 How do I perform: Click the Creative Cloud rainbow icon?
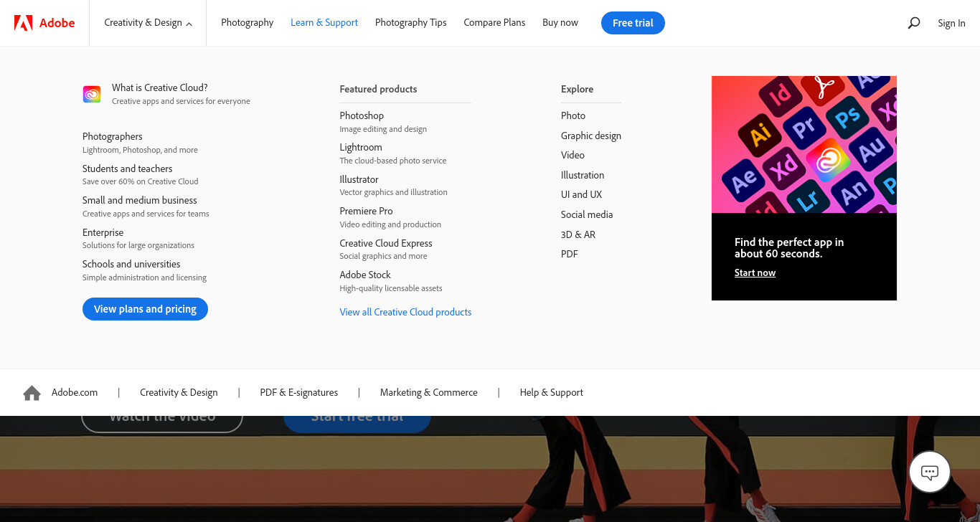pyautogui.click(x=92, y=94)
